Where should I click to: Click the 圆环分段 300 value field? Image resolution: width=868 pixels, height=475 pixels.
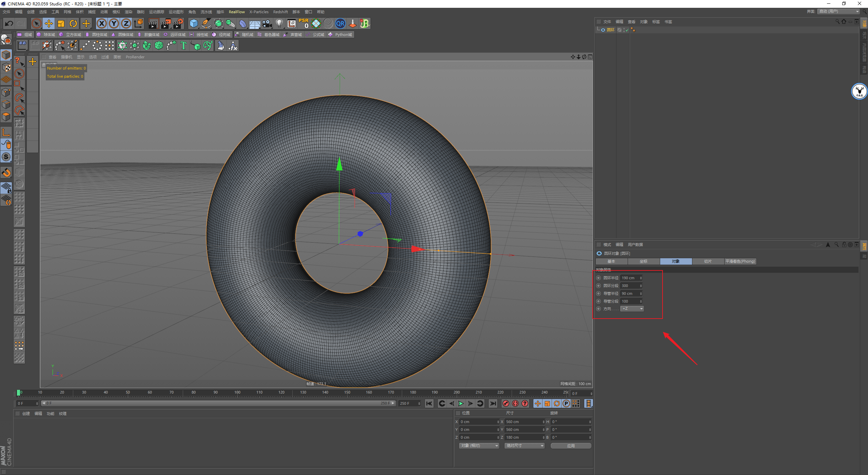629,286
